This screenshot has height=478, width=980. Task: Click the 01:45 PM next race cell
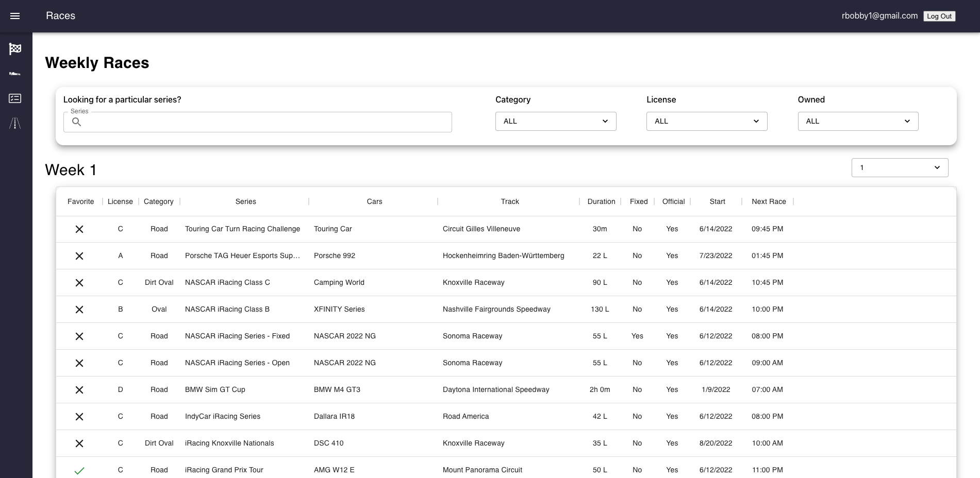pos(768,255)
